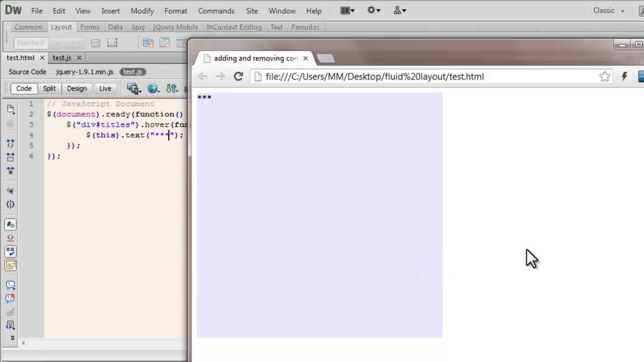The width and height of the screenshot is (644, 362).
Task: Toggle Highlight Invalid Code
Action: (x=11, y=238)
